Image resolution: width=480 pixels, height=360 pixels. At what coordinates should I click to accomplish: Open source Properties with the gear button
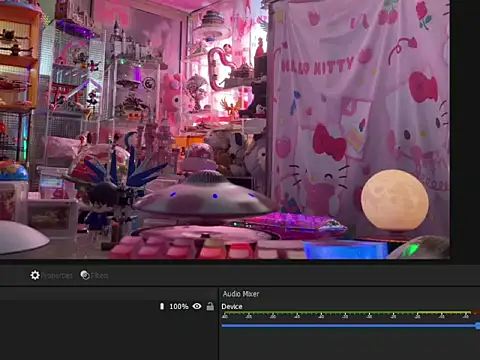point(51,275)
